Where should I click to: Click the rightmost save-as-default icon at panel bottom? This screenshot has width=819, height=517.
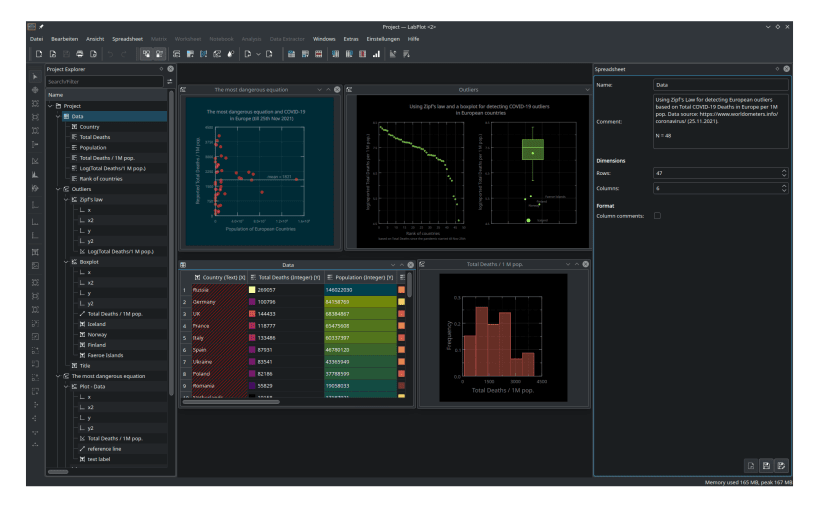781,466
